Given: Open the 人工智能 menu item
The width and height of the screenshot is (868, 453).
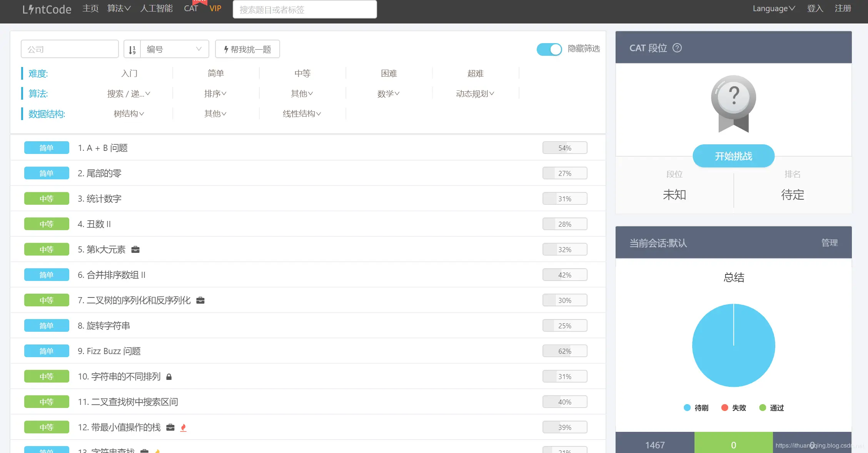Looking at the screenshot, I should pos(156,8).
